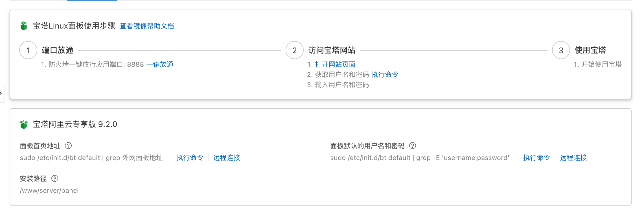Click the 访问宝塔网站 step heading
Screen dimensions: 644x216
332,50
